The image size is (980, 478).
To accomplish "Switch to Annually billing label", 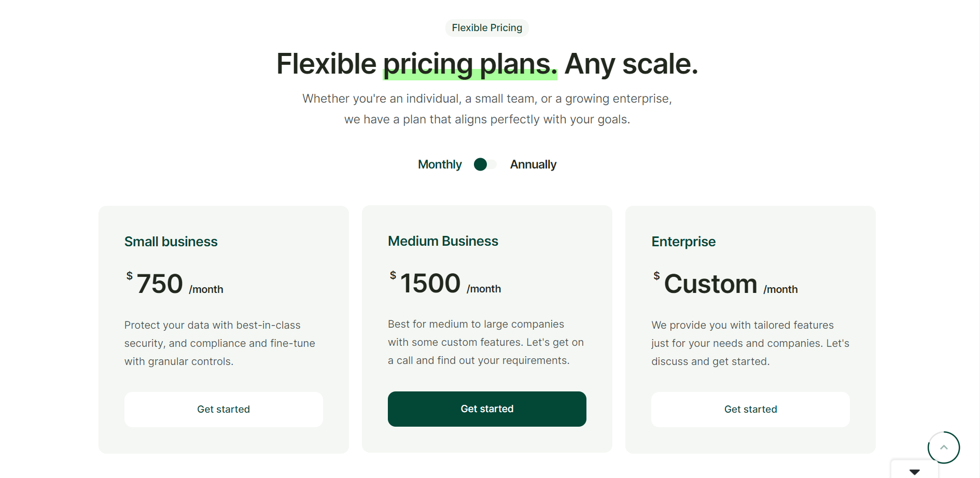I will 533,164.
